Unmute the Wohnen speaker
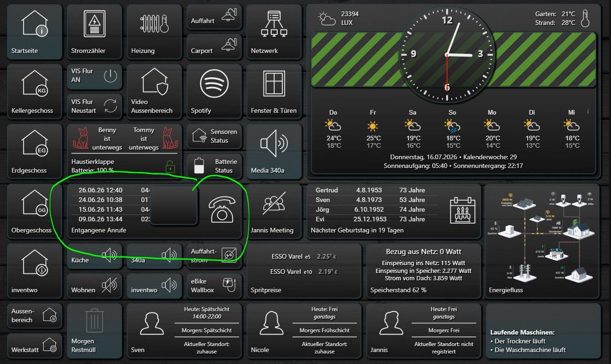Image resolution: width=611 pixels, height=364 pixels. point(94,286)
